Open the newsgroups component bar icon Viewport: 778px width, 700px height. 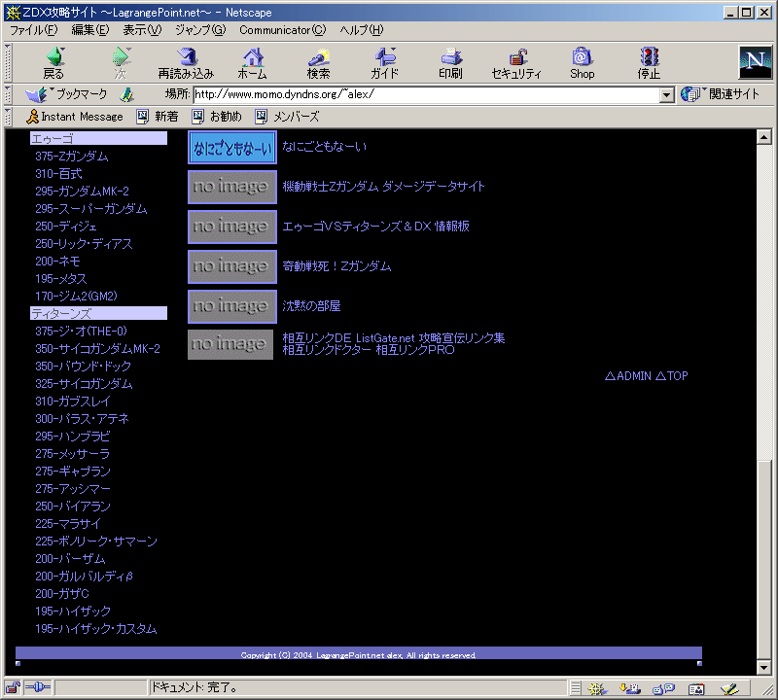[663, 688]
